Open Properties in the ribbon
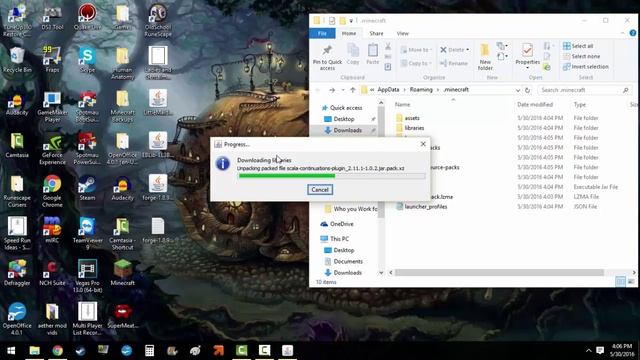 pyautogui.click(x=527, y=56)
